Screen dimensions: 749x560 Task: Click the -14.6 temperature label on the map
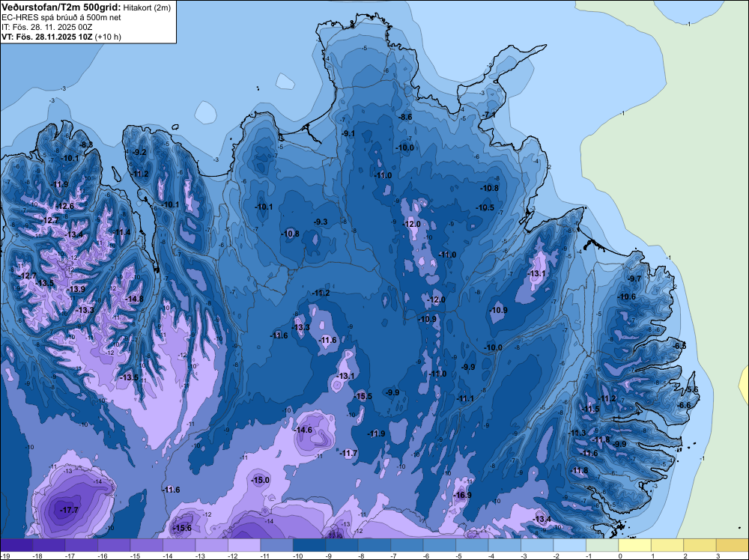click(303, 430)
